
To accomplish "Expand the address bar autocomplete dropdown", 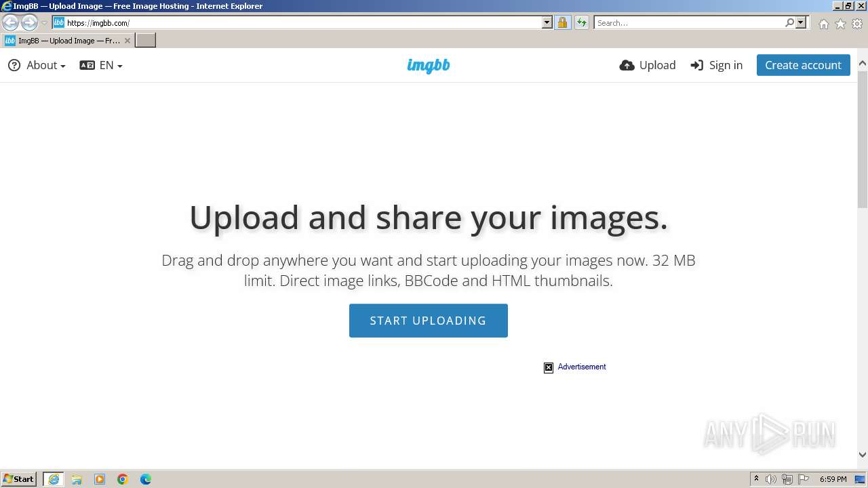I will tap(547, 22).
